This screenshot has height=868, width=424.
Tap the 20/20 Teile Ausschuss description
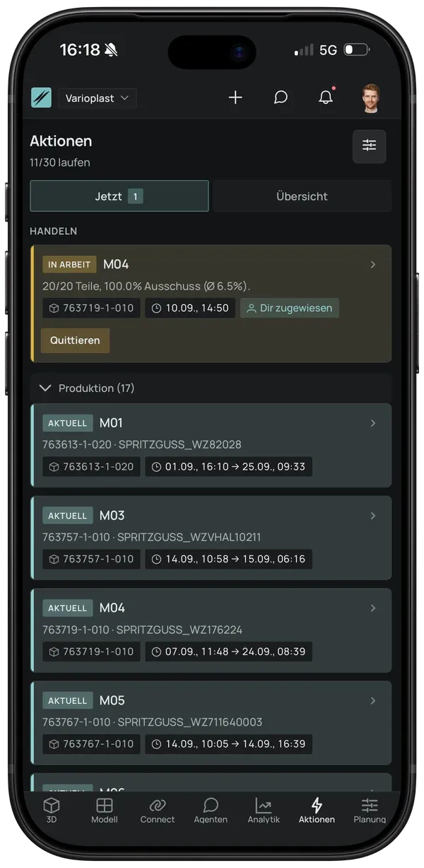[x=146, y=287]
